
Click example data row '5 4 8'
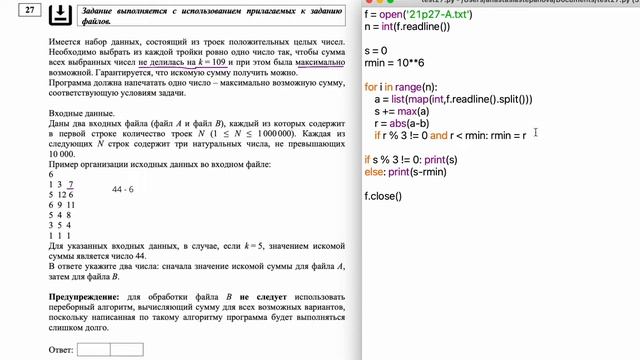[x=60, y=215]
